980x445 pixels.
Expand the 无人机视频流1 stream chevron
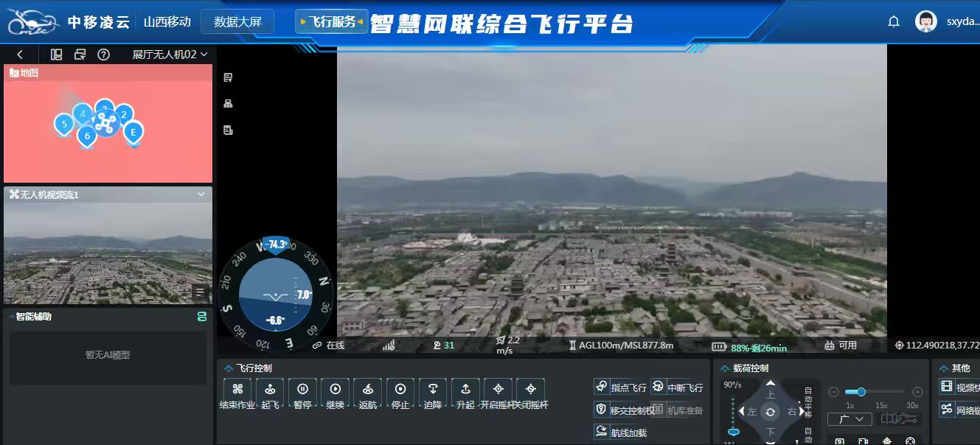(201, 195)
